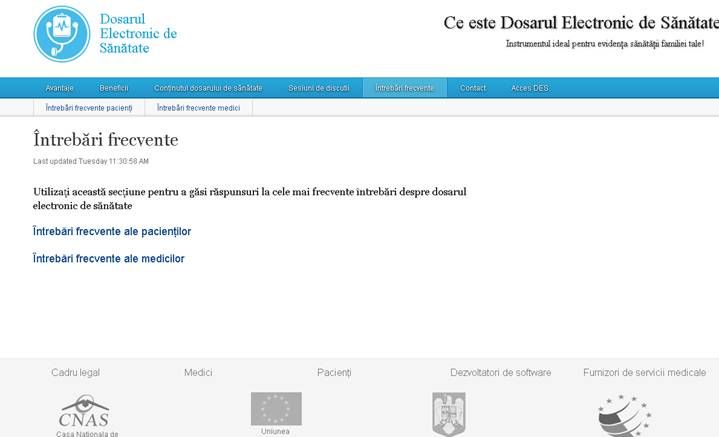Open link Întrebări frecvente ale medicilor

pyautogui.click(x=109, y=259)
